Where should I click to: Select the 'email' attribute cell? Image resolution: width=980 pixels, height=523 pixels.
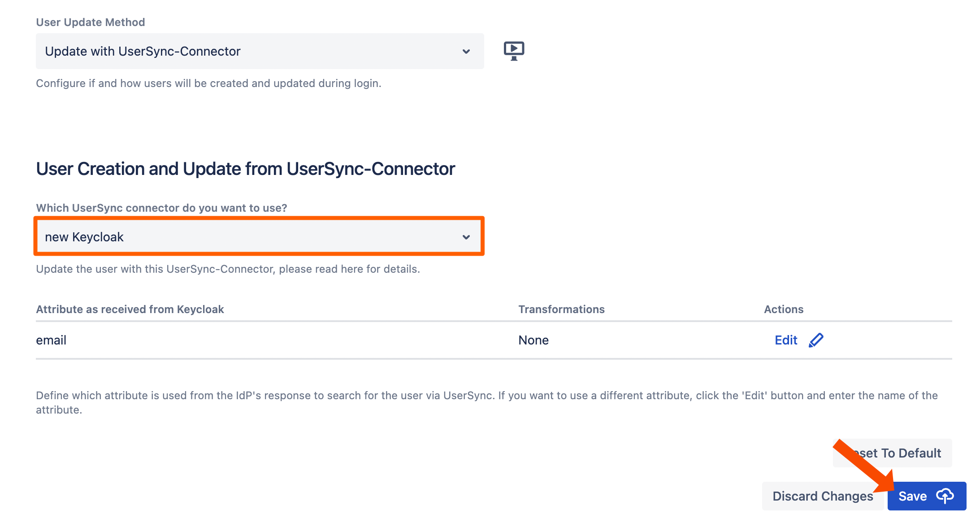tap(51, 340)
